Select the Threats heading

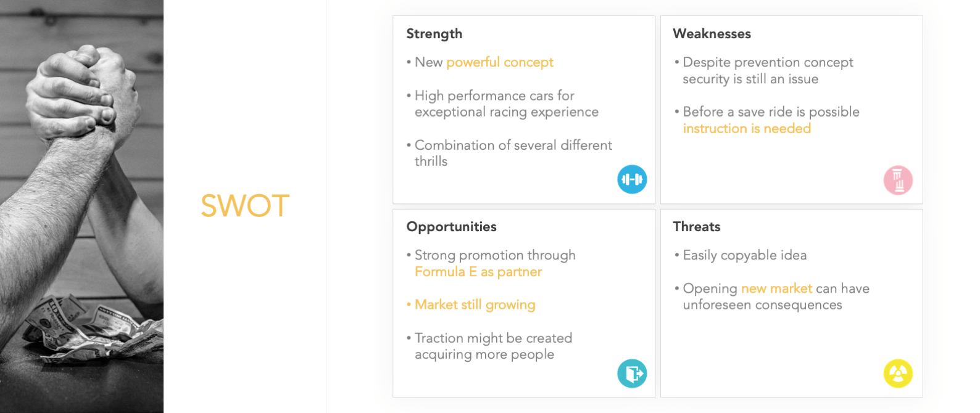click(696, 227)
